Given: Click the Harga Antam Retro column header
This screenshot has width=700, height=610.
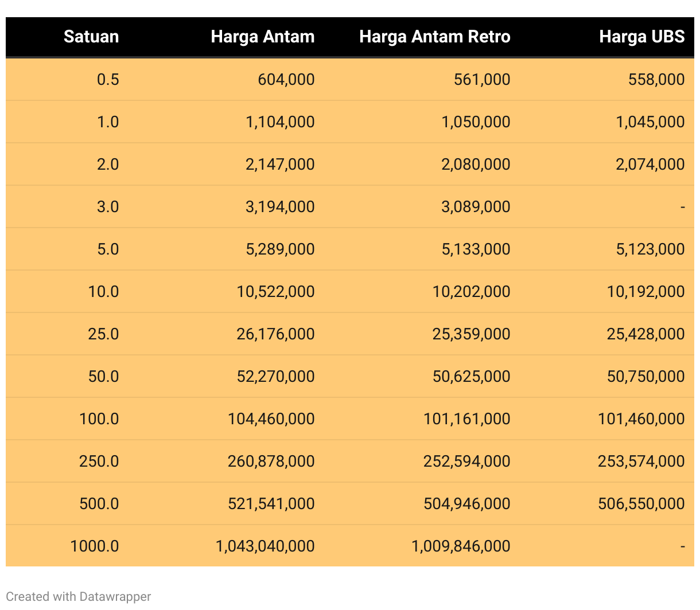Looking at the screenshot, I should click(x=435, y=37).
